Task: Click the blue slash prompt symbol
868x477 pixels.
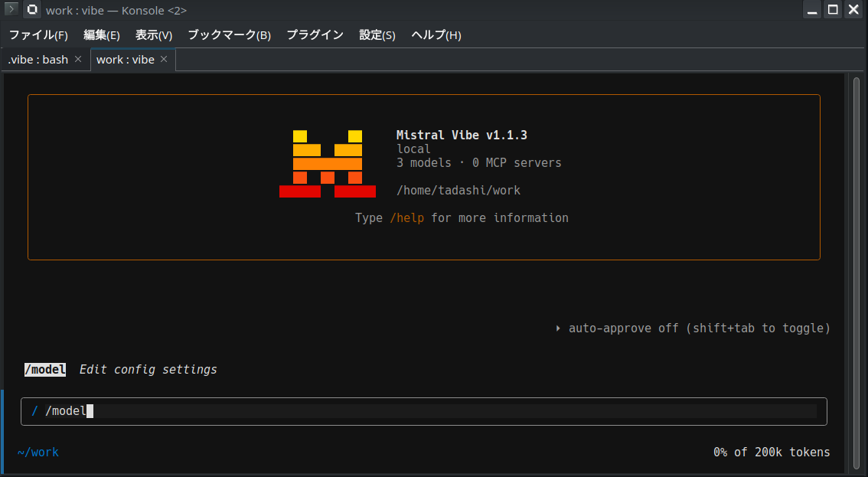Action: pos(34,411)
